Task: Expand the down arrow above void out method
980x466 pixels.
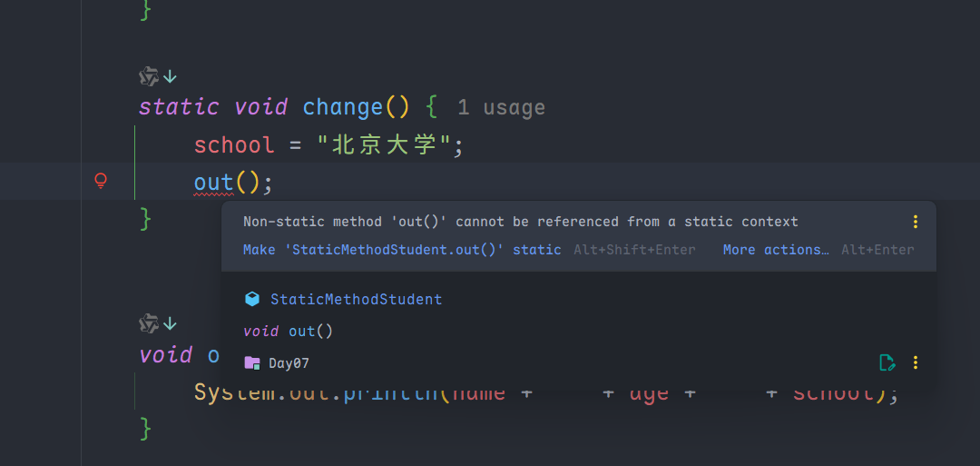Action: tap(170, 322)
